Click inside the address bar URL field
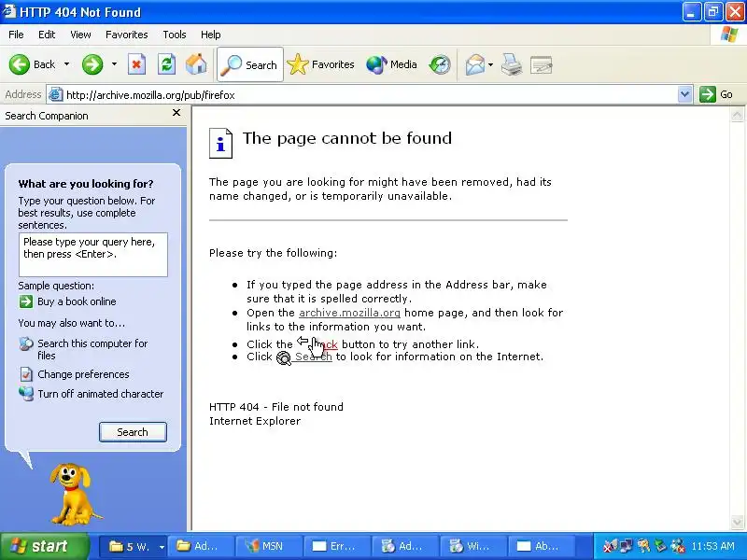Screen dimensions: 747x560 (x=371, y=95)
